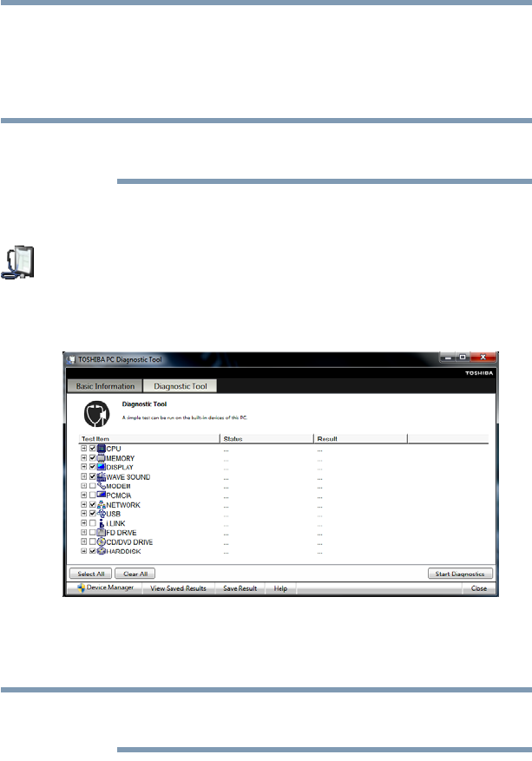Image resolution: width=532 pixels, height=761 pixels.
Task: Select the Diagnostic Tool tab
Action: click(x=181, y=386)
